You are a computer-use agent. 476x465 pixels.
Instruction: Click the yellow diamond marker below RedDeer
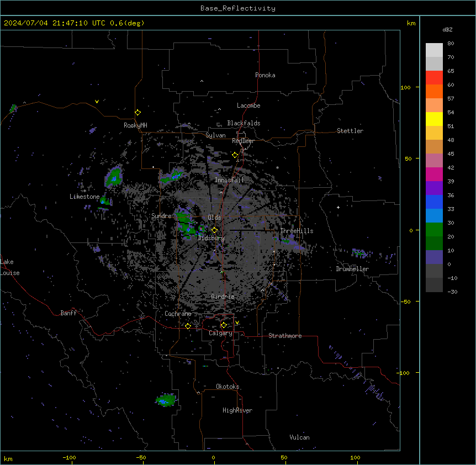[235, 155]
